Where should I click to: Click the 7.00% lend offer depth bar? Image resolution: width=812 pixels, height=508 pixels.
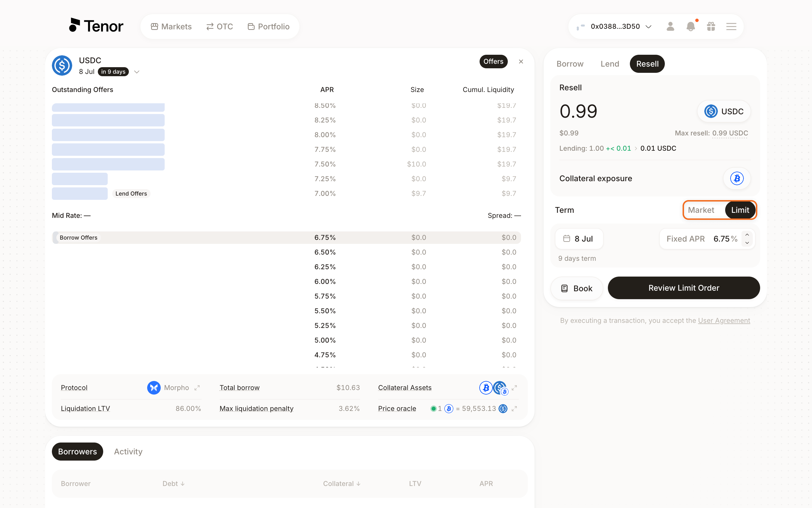pyautogui.click(x=80, y=194)
